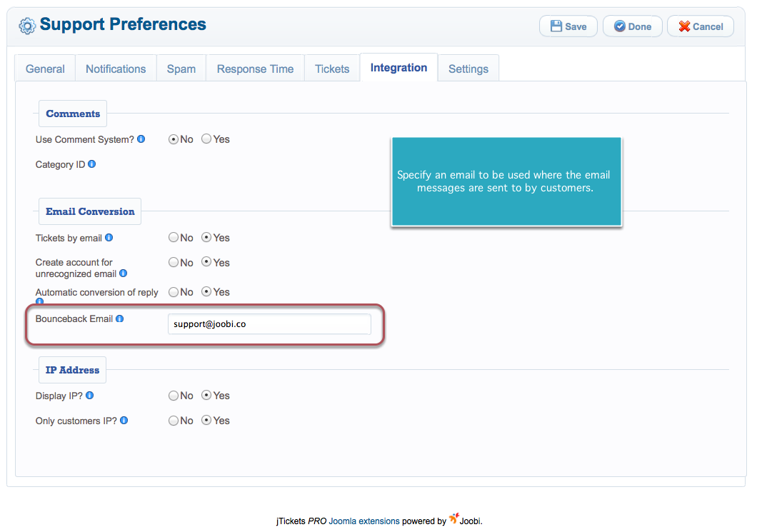Open the Response Time tab
The width and height of the screenshot is (757, 532).
point(255,69)
